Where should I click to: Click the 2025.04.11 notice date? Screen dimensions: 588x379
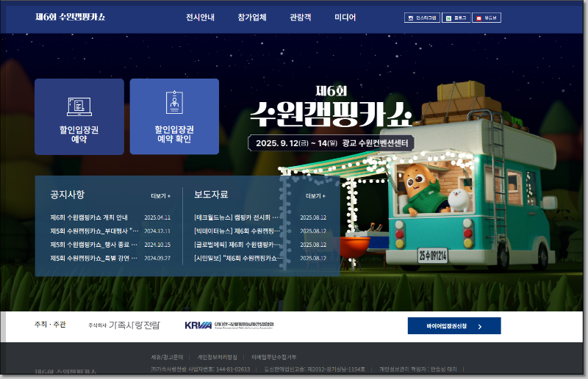157,217
